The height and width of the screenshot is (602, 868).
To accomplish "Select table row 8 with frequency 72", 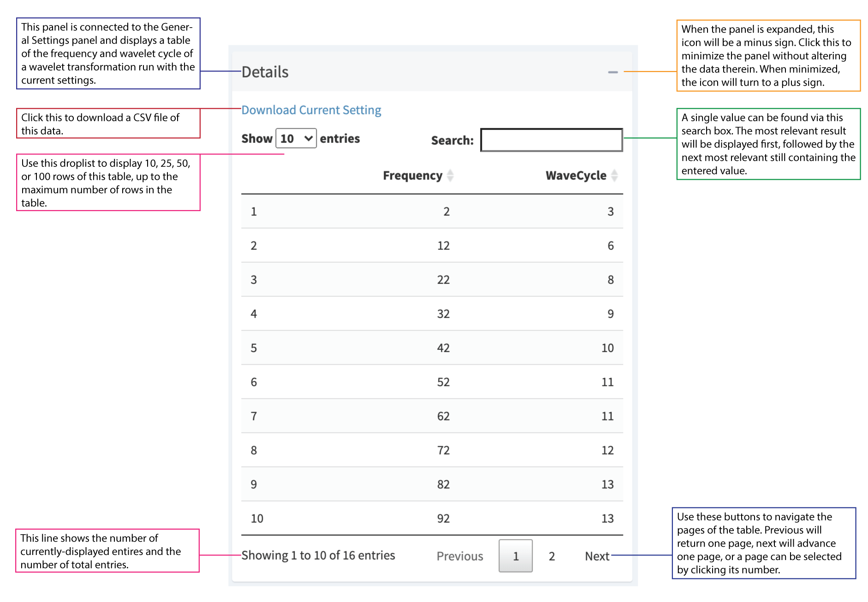I will pyautogui.click(x=432, y=450).
